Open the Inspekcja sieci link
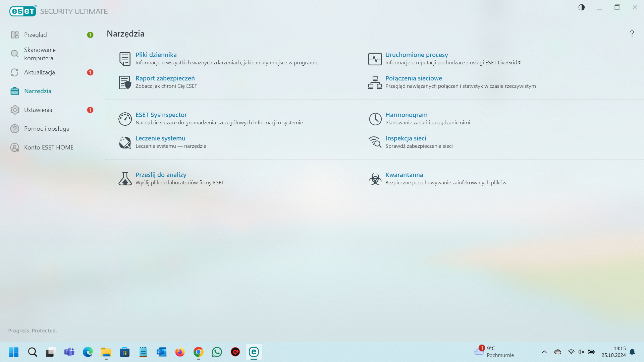This screenshot has width=644, height=362. 406,138
